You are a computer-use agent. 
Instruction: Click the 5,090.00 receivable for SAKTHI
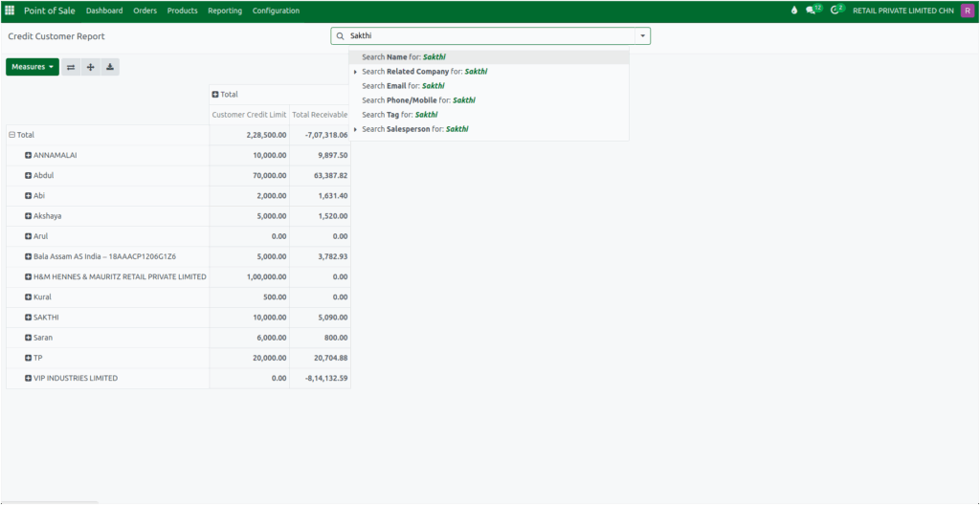coord(320,318)
